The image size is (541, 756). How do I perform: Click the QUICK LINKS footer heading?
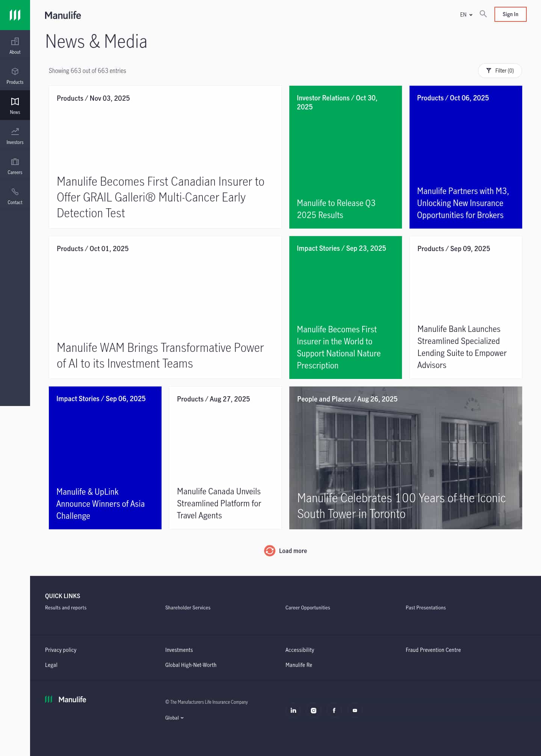point(62,596)
